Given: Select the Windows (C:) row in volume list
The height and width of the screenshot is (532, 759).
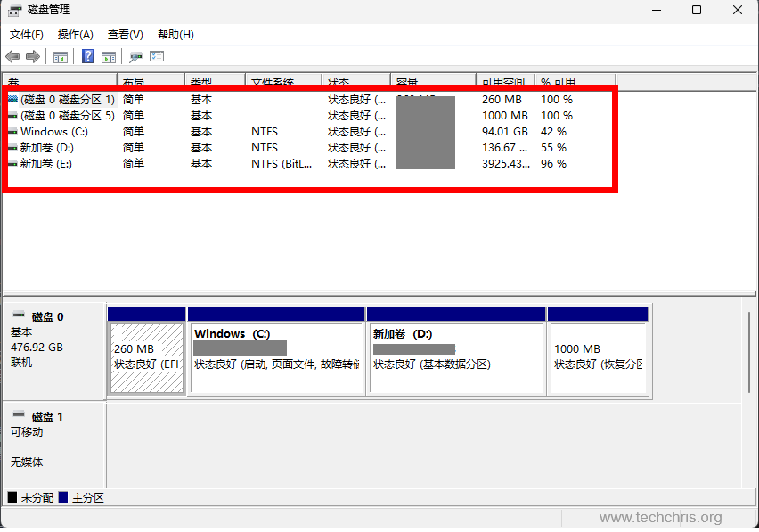Looking at the screenshot, I should tap(53, 132).
